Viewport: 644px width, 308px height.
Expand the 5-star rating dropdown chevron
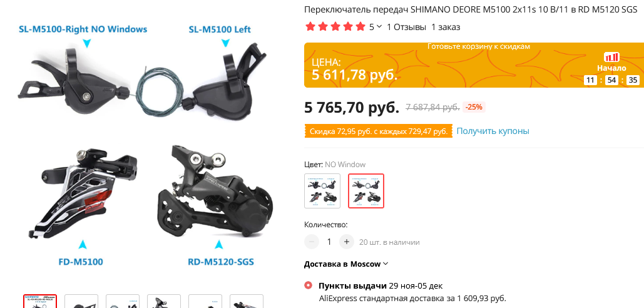pyautogui.click(x=379, y=27)
